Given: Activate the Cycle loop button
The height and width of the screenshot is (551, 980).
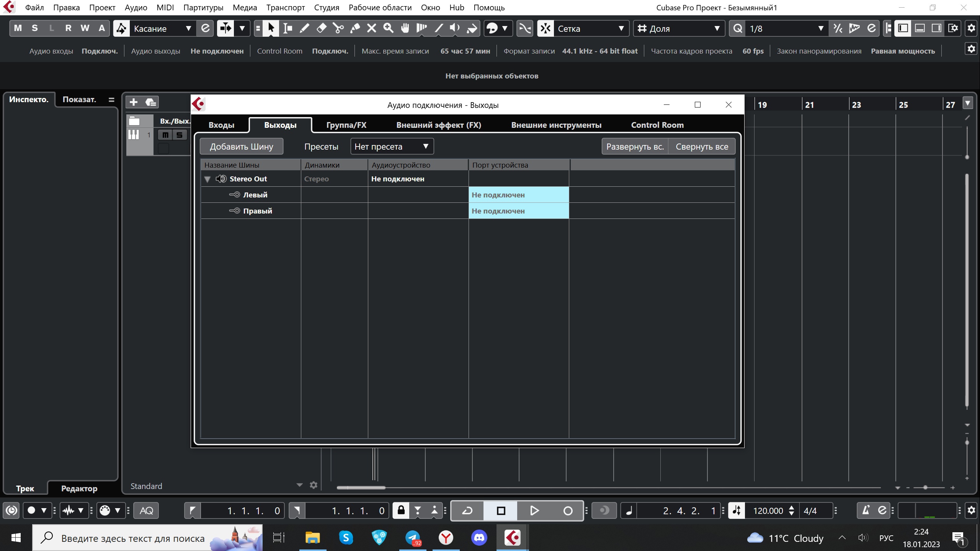Looking at the screenshot, I should (467, 510).
